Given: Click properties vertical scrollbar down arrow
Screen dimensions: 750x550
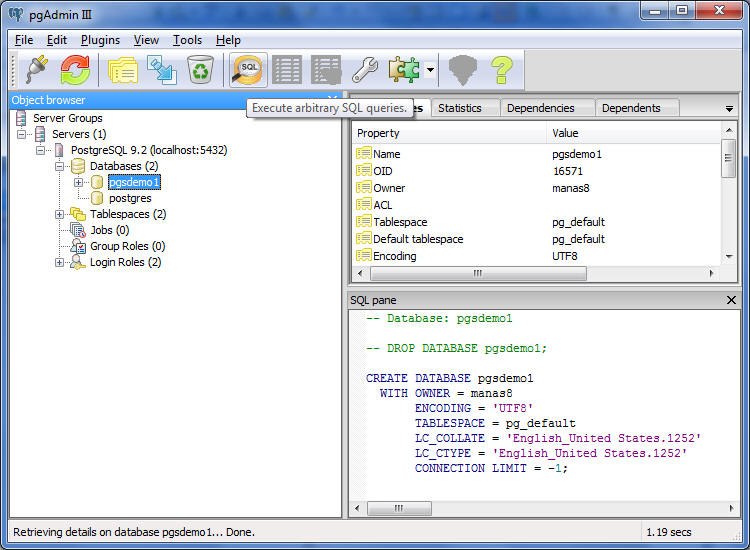Looking at the screenshot, I should click(x=728, y=257).
